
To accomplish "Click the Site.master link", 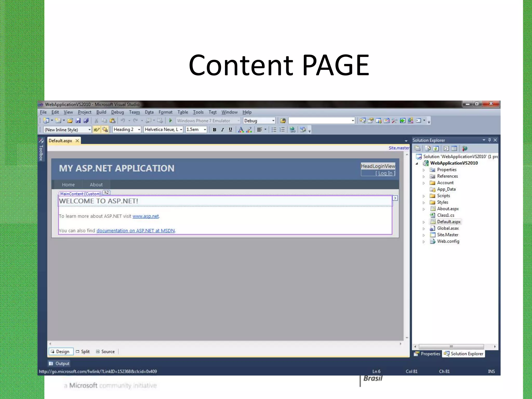I will coord(399,148).
